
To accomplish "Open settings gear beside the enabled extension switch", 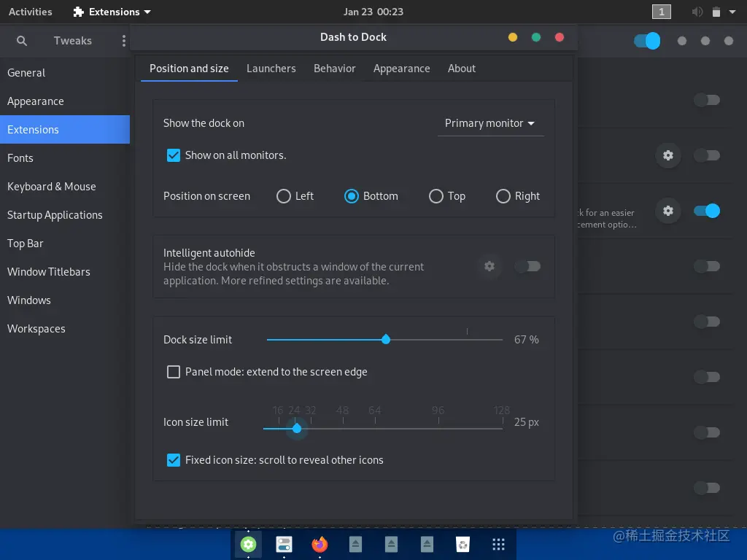I will (x=668, y=211).
